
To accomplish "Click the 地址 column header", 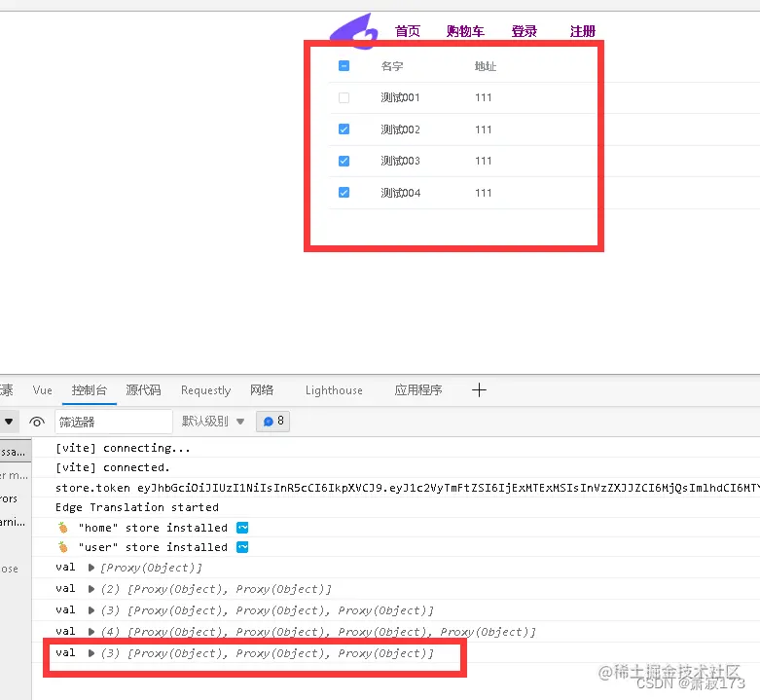I will click(x=486, y=66).
